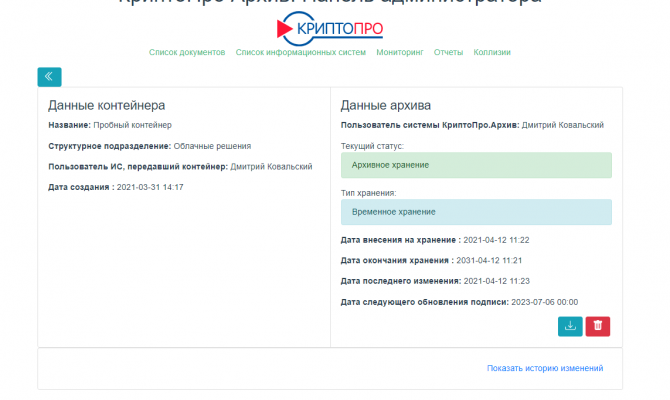Open Список информационных систем menu
670x400 pixels.
click(x=300, y=52)
